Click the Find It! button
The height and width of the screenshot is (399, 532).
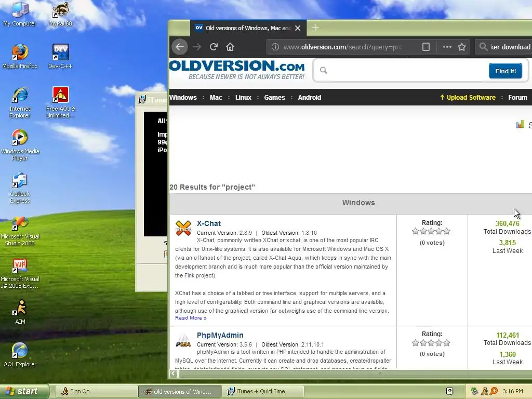tap(505, 71)
